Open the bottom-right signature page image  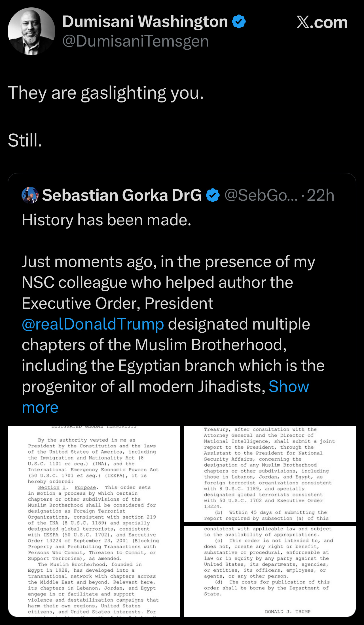point(270,571)
